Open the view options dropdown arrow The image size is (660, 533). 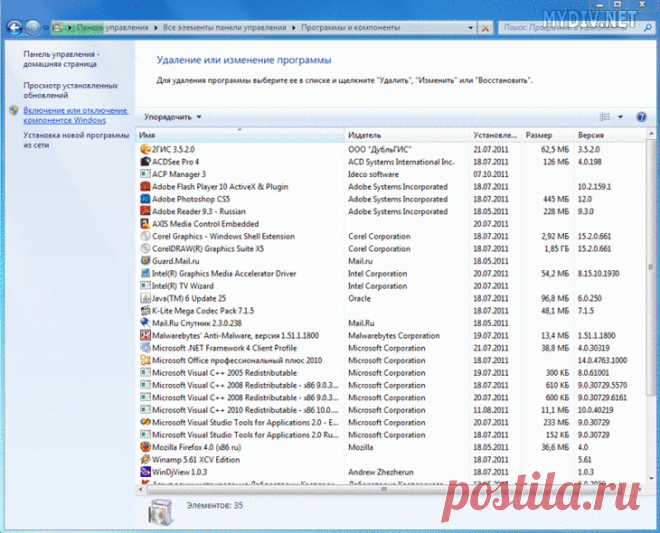(x=620, y=117)
